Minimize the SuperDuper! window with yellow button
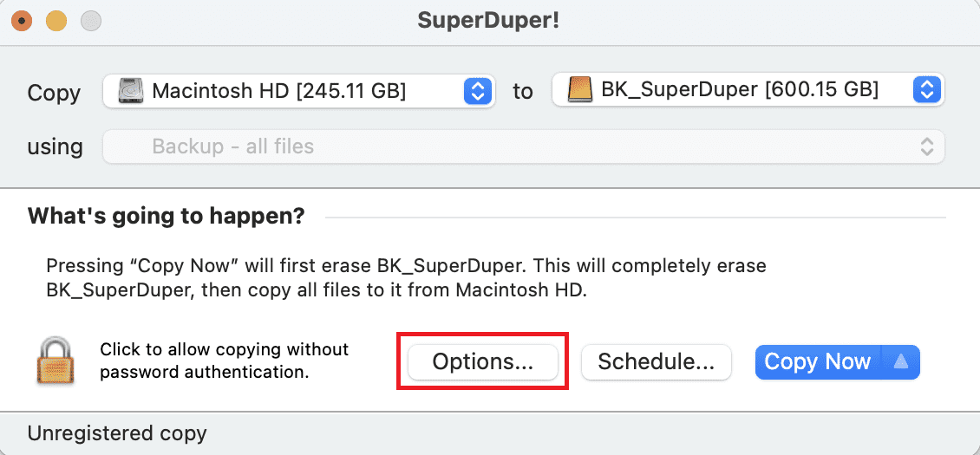 [x=56, y=22]
